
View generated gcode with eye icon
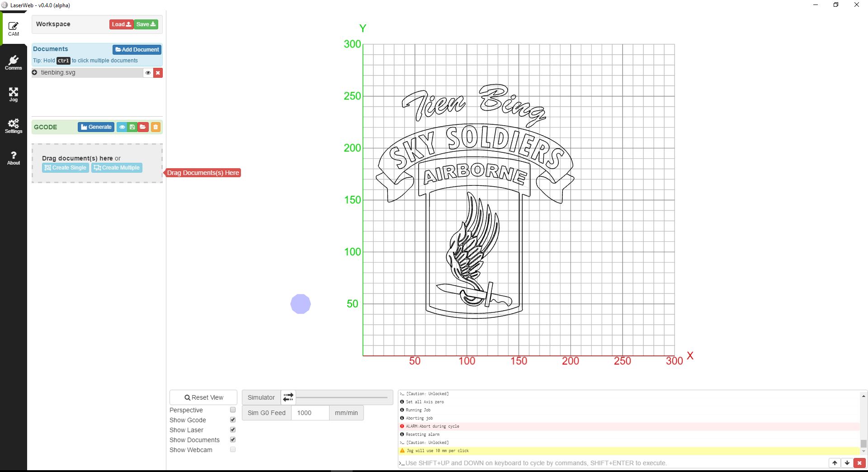click(122, 127)
